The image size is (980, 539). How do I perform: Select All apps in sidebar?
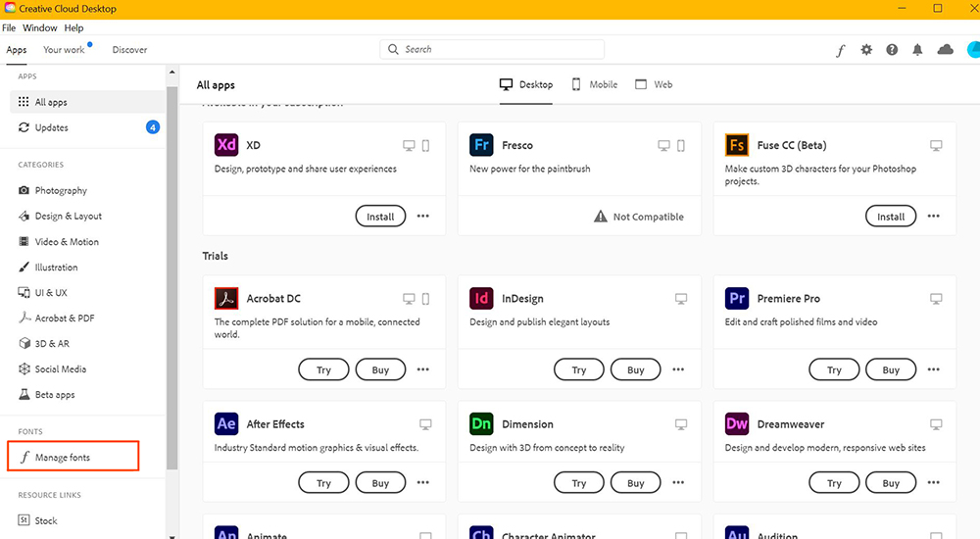coord(87,102)
